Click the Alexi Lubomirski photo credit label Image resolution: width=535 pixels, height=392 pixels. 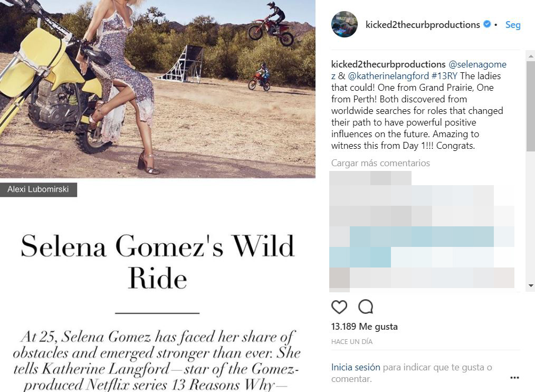pos(39,189)
